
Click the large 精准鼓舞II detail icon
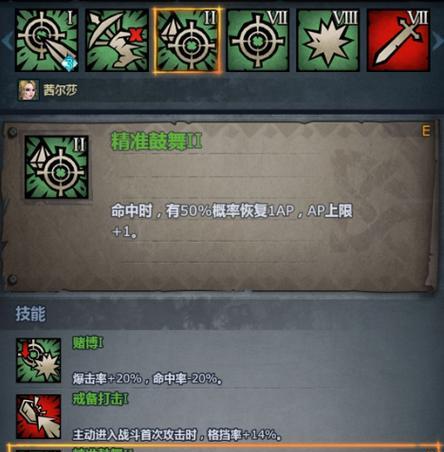57,167
